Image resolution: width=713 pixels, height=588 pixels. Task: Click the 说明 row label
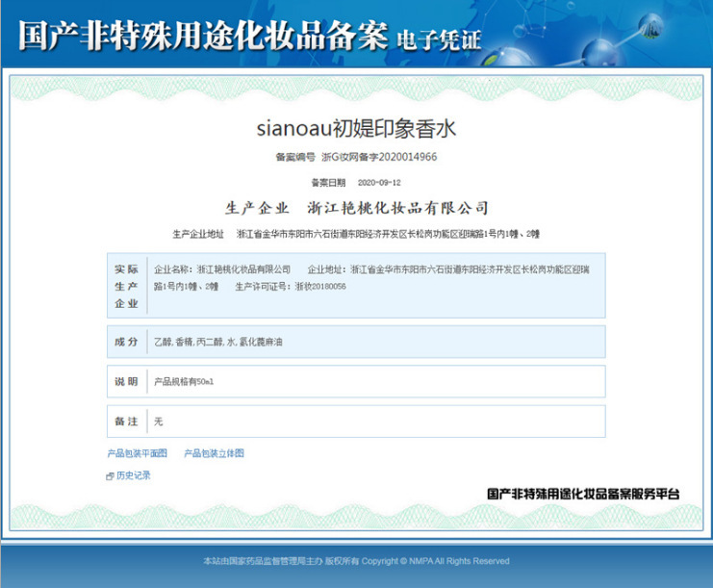(126, 381)
